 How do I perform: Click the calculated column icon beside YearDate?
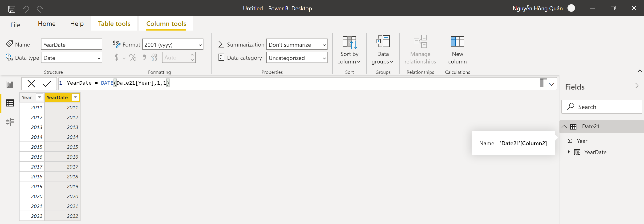pos(577,152)
